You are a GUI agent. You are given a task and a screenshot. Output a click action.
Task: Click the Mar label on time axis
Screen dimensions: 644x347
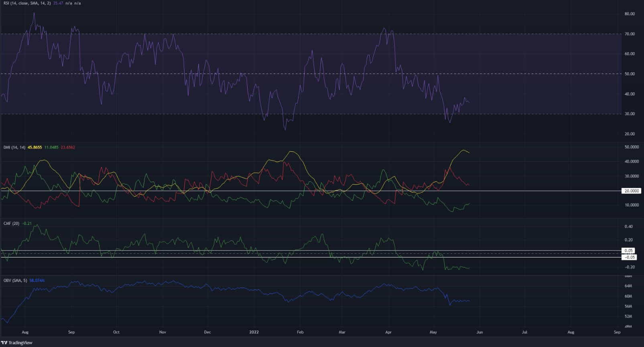(342, 332)
